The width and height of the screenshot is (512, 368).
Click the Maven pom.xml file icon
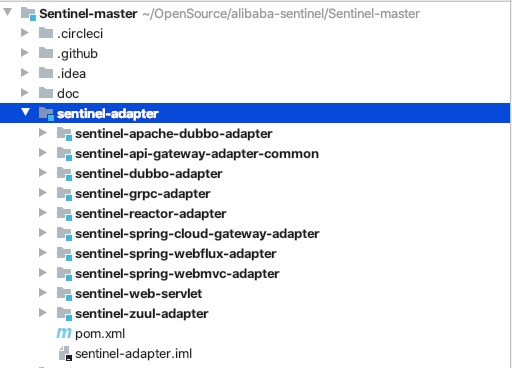click(64, 333)
